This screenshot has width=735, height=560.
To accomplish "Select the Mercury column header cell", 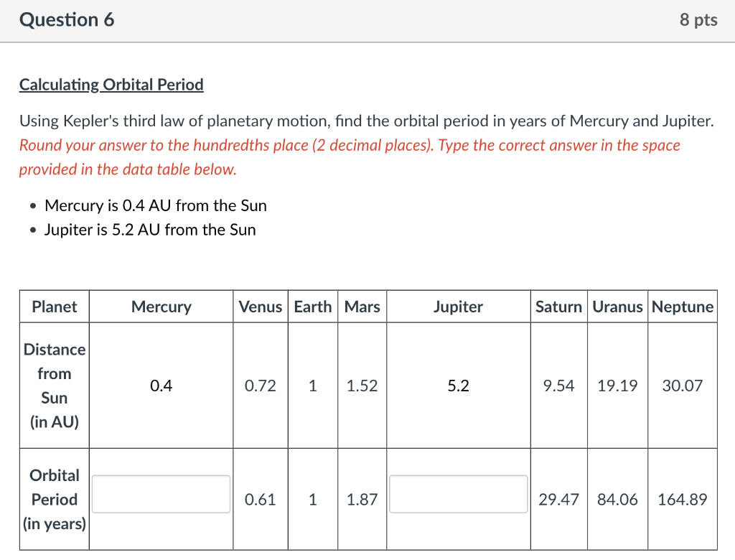I will pyautogui.click(x=160, y=307).
